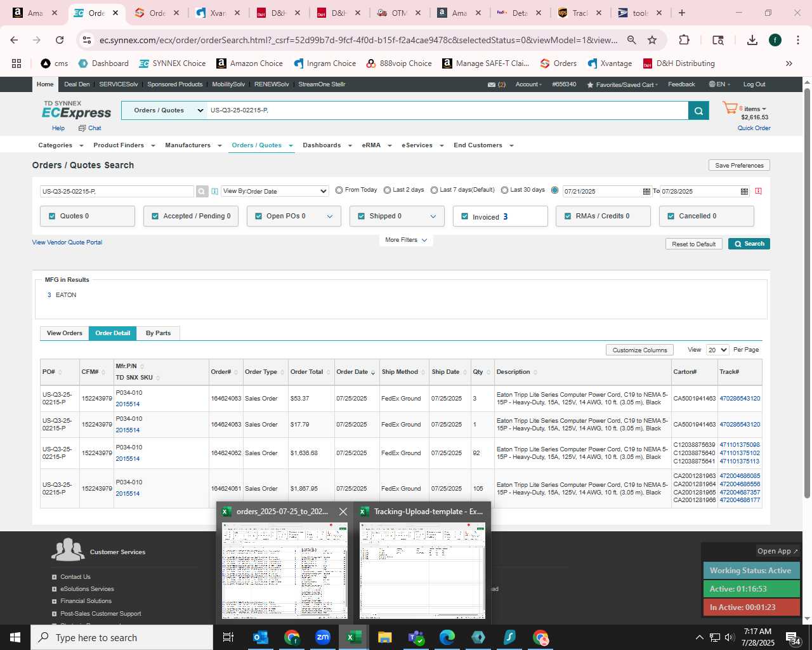The height and width of the screenshot is (650, 812).
Task: Open the Outlook icon in taskbar
Action: click(x=261, y=637)
